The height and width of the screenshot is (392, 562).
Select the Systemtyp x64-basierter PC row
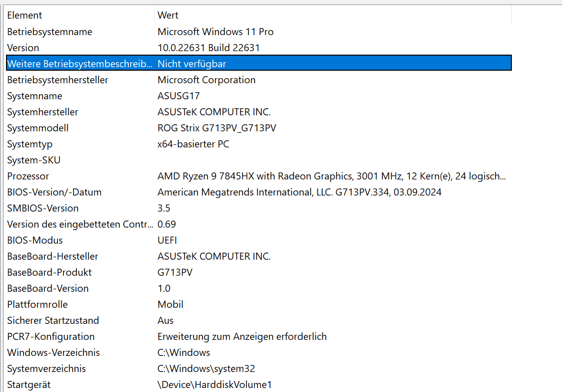[30, 144]
